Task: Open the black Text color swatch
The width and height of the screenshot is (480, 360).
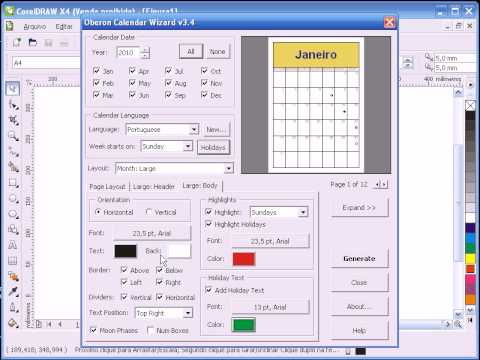Action: (125, 251)
